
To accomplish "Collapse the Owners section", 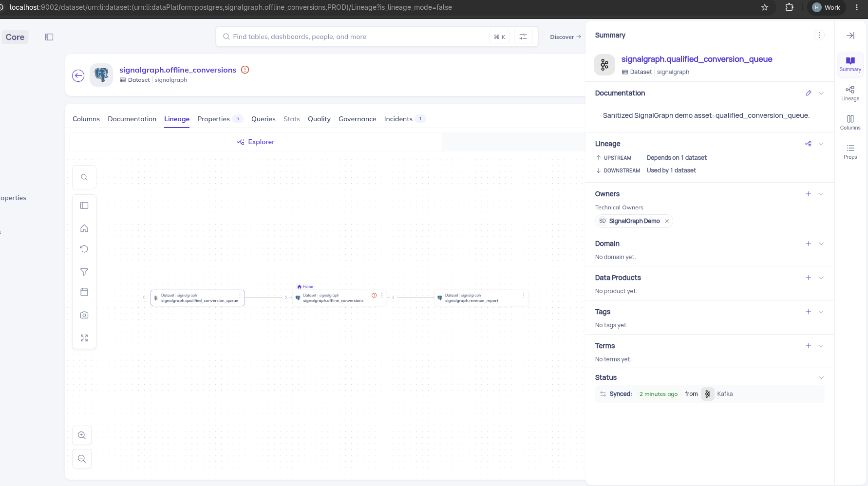I will 821,194.
